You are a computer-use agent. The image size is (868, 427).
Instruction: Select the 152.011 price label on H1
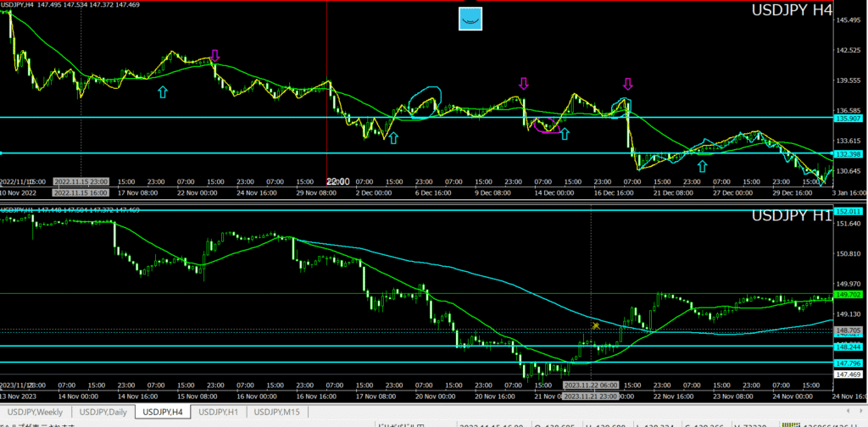[x=849, y=211]
